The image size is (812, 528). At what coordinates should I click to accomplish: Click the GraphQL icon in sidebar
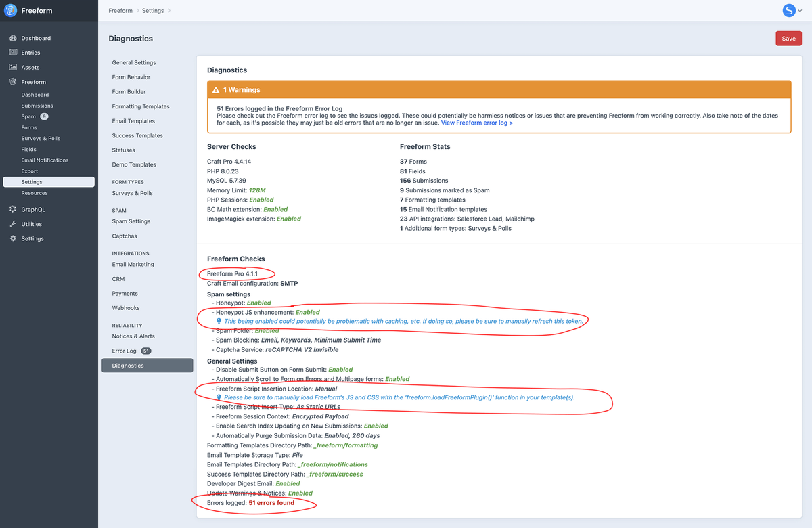pyautogui.click(x=13, y=209)
